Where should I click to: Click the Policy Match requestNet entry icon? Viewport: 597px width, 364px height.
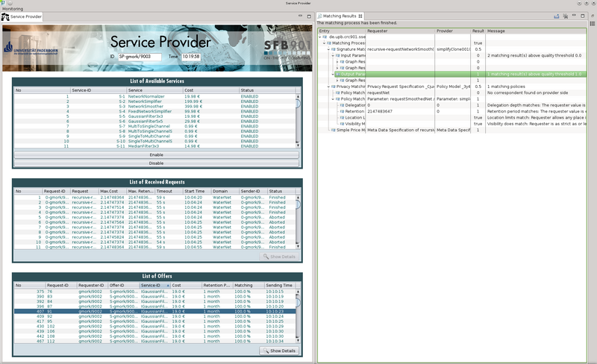pyautogui.click(x=337, y=93)
